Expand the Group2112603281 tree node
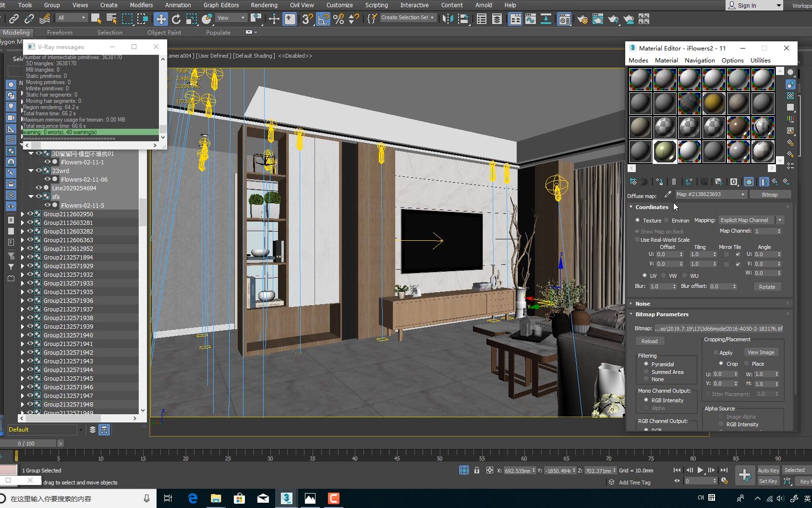The height and width of the screenshot is (508, 812). (x=22, y=223)
